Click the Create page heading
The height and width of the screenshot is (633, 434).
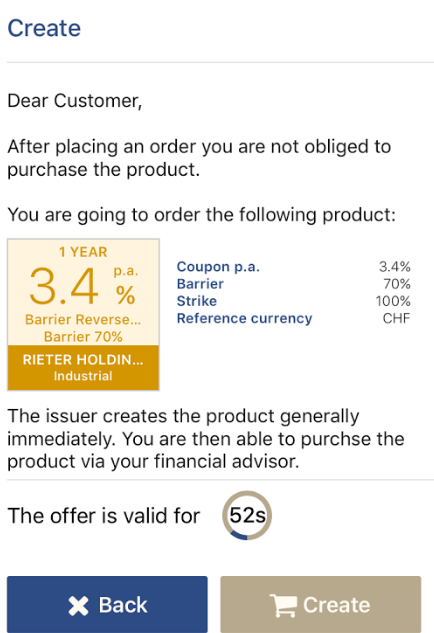click(x=44, y=28)
